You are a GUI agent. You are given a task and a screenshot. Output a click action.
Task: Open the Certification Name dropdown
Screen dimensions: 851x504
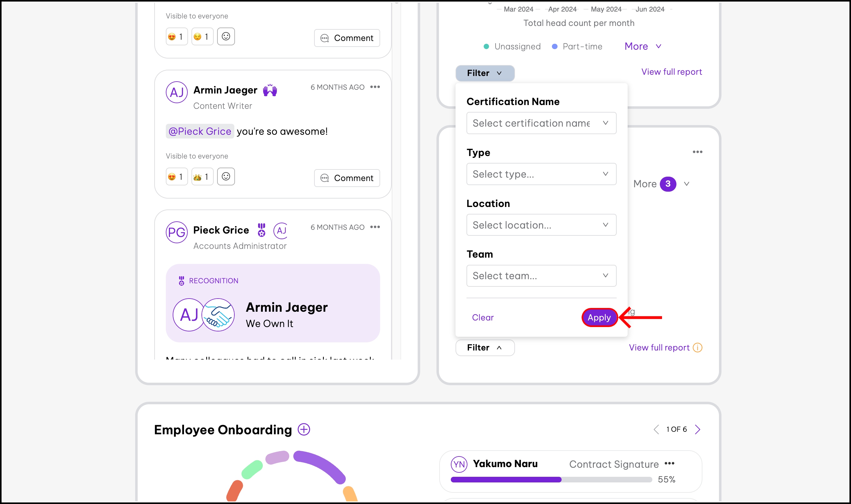pos(541,123)
